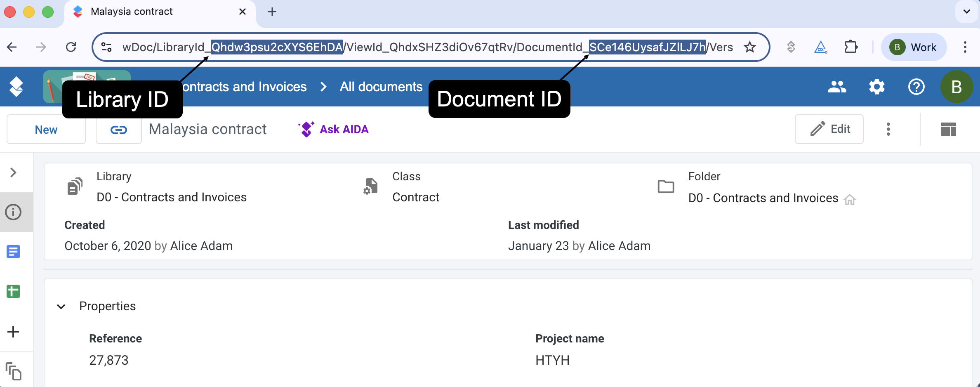Click the home icon beside Folder name
Screen dimensions: 980x387
(850, 199)
